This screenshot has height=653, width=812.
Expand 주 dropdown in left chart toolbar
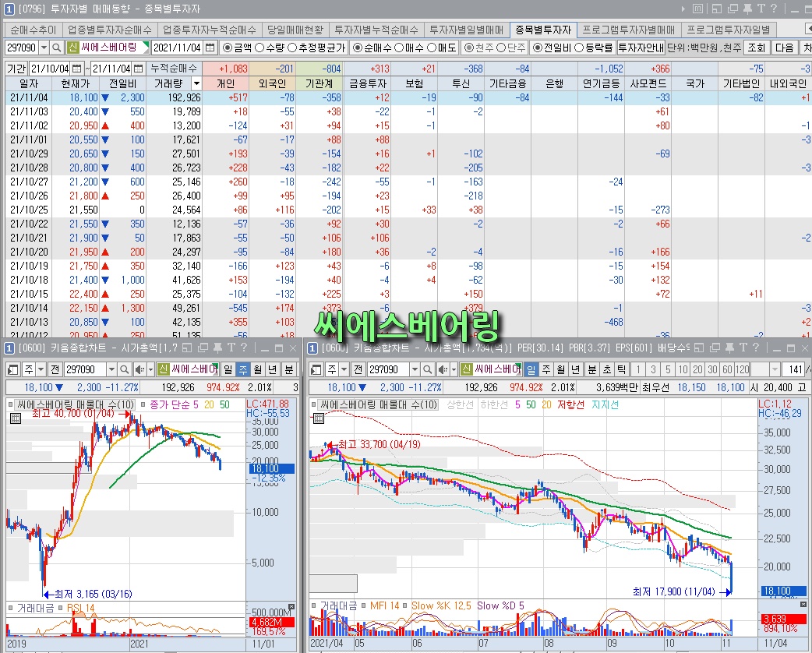click(x=41, y=369)
